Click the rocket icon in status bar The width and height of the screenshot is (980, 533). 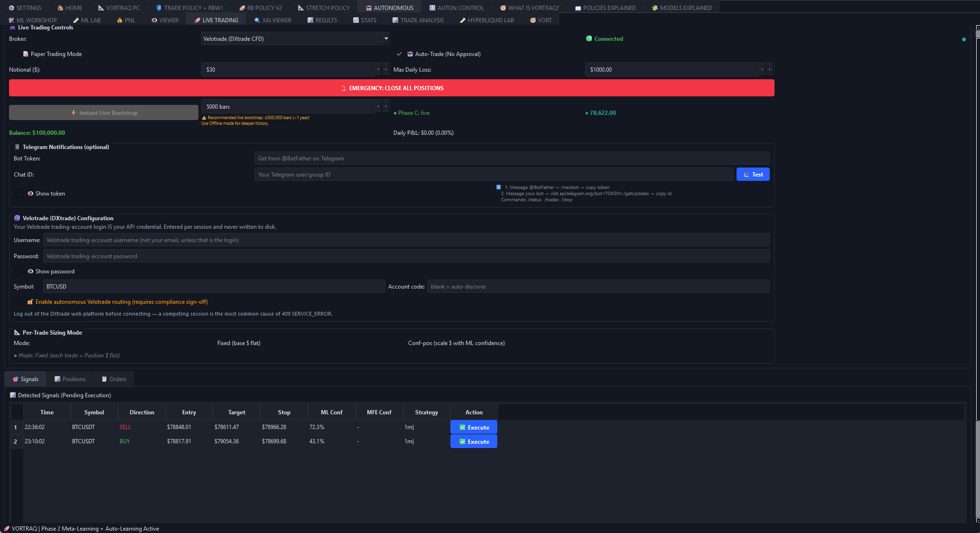tap(7, 529)
